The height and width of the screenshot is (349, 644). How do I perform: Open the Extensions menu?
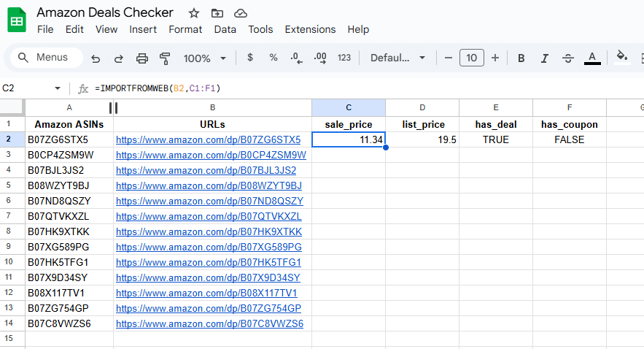coord(310,29)
